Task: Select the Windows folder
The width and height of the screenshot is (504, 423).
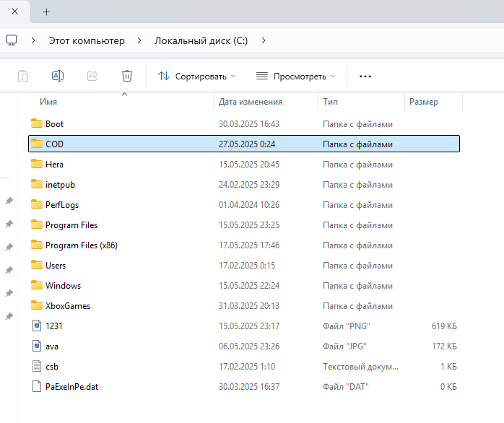Action: click(244, 286)
